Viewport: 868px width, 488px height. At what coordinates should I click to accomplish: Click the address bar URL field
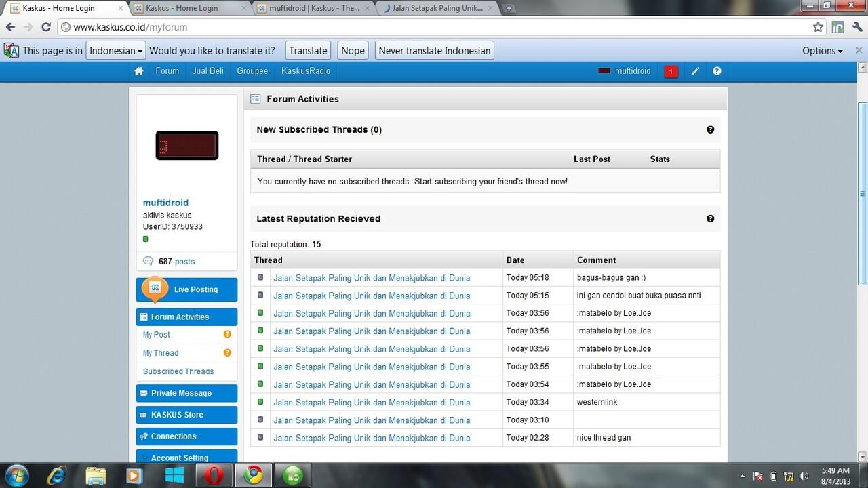434,27
